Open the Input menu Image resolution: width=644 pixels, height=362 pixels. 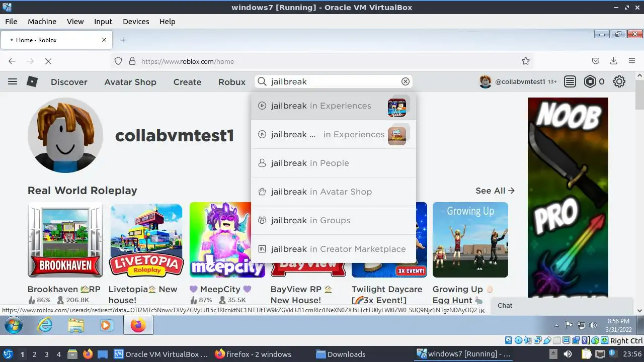point(103,22)
